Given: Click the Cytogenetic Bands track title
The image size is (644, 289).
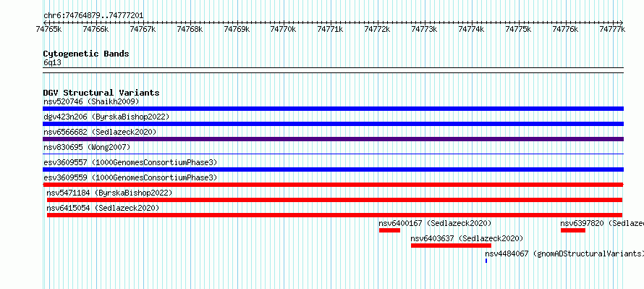Looking at the screenshot, I should tap(86, 54).
